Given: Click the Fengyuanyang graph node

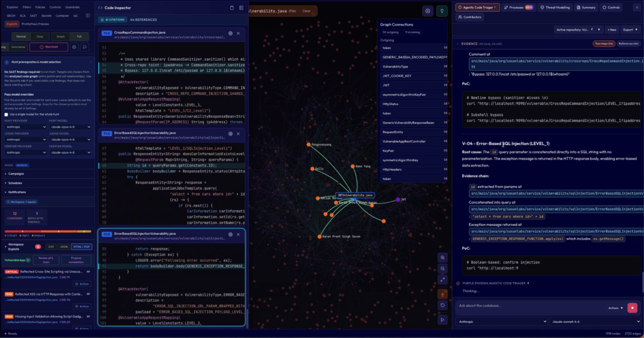Looking at the screenshot, I should point(309,145).
